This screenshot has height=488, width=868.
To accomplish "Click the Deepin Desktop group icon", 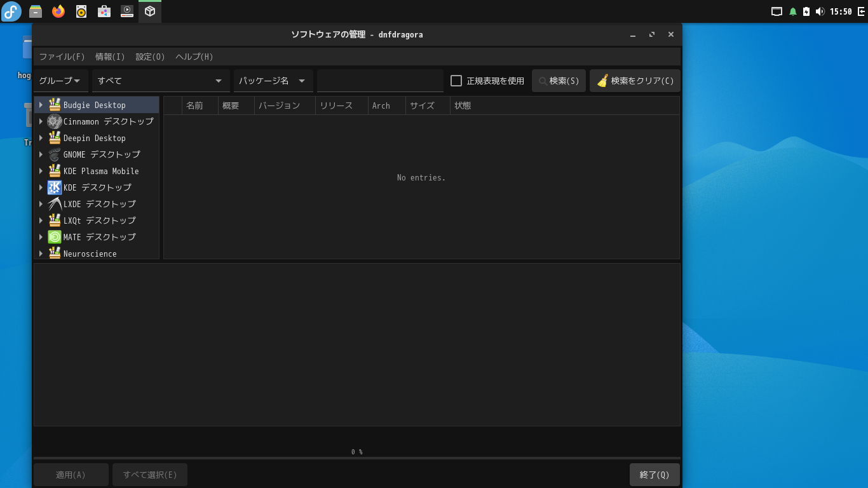I will click(55, 138).
